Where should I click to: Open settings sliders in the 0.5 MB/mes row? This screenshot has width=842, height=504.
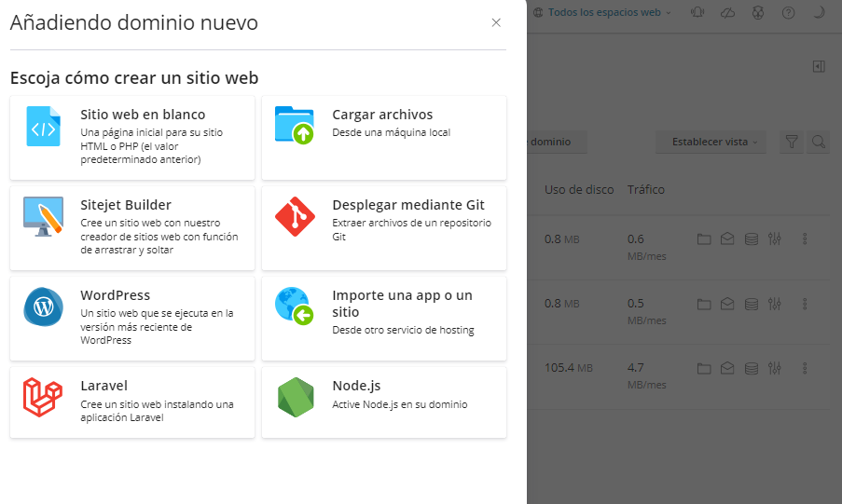point(774,305)
